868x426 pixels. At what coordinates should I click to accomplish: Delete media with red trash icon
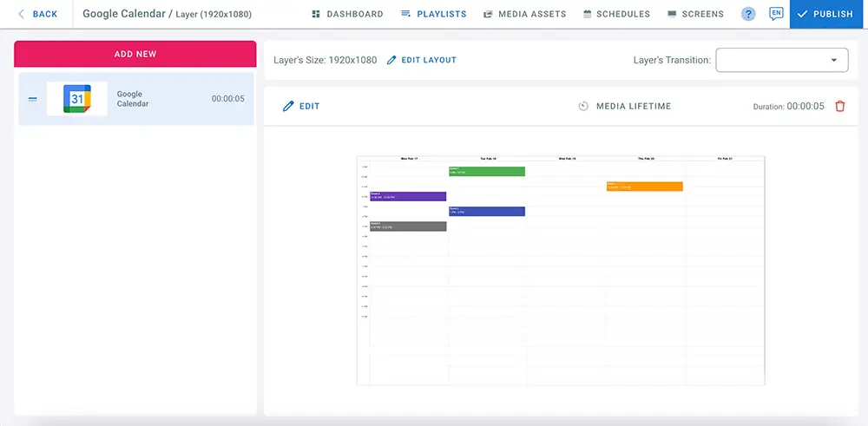point(839,106)
